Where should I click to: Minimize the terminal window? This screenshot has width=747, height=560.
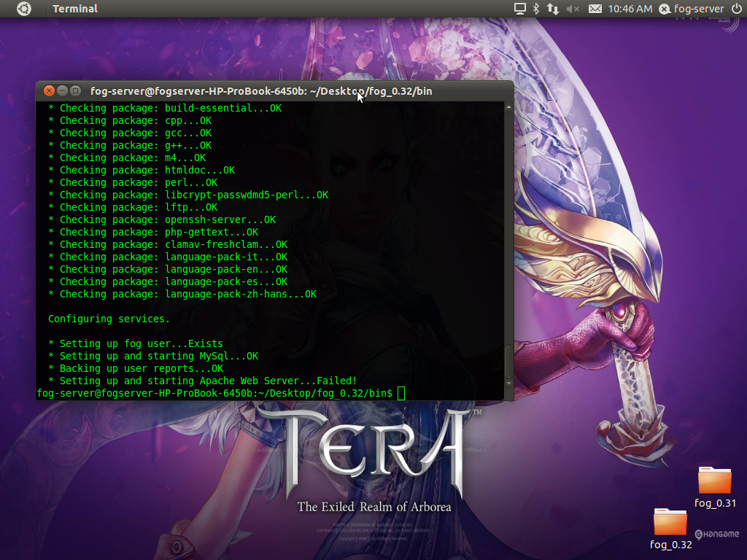tap(62, 91)
